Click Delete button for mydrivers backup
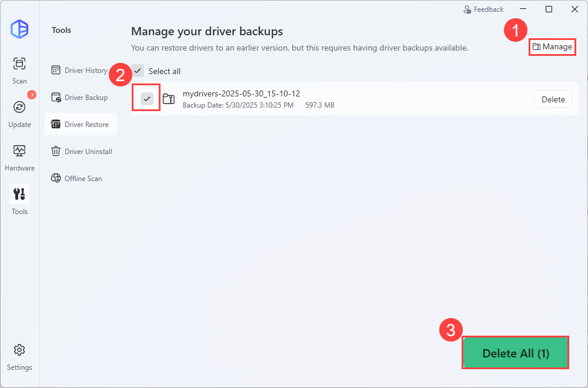The height and width of the screenshot is (388, 588). tap(553, 99)
